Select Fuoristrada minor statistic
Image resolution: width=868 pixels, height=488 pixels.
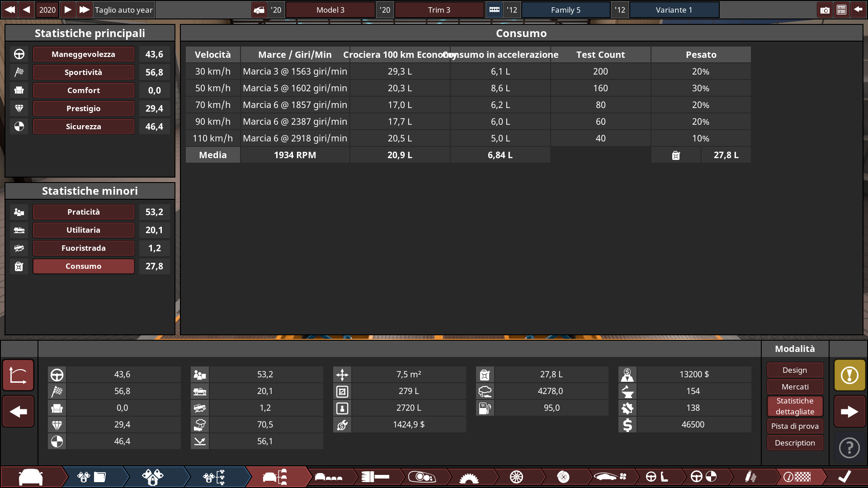tap(83, 248)
